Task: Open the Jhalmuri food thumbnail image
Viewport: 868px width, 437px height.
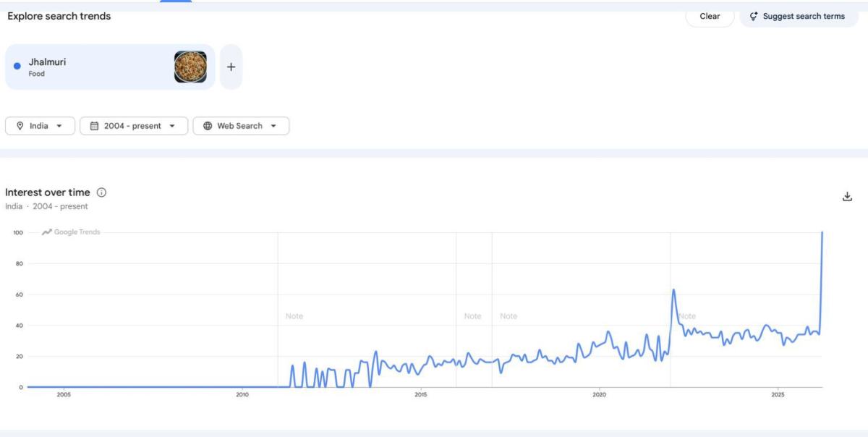Action: pos(190,67)
